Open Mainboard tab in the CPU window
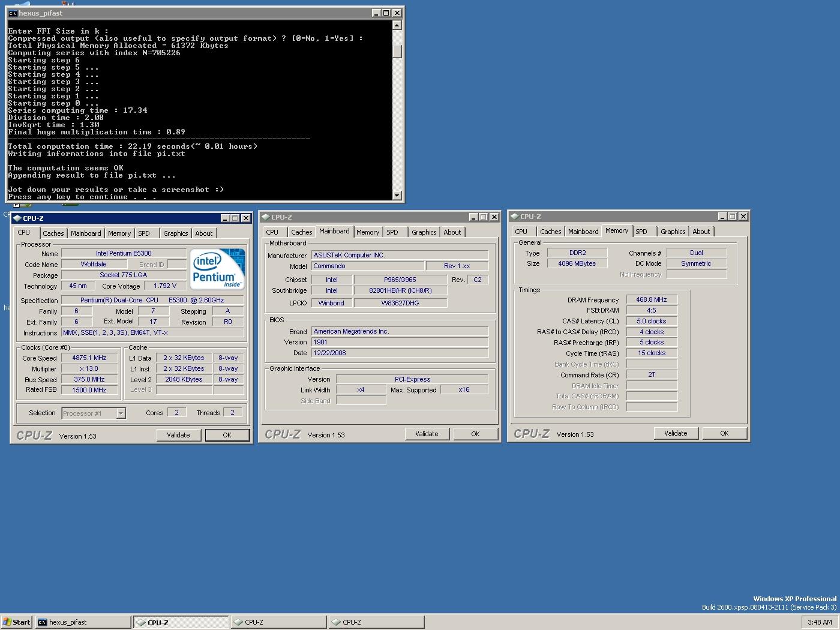 point(86,233)
